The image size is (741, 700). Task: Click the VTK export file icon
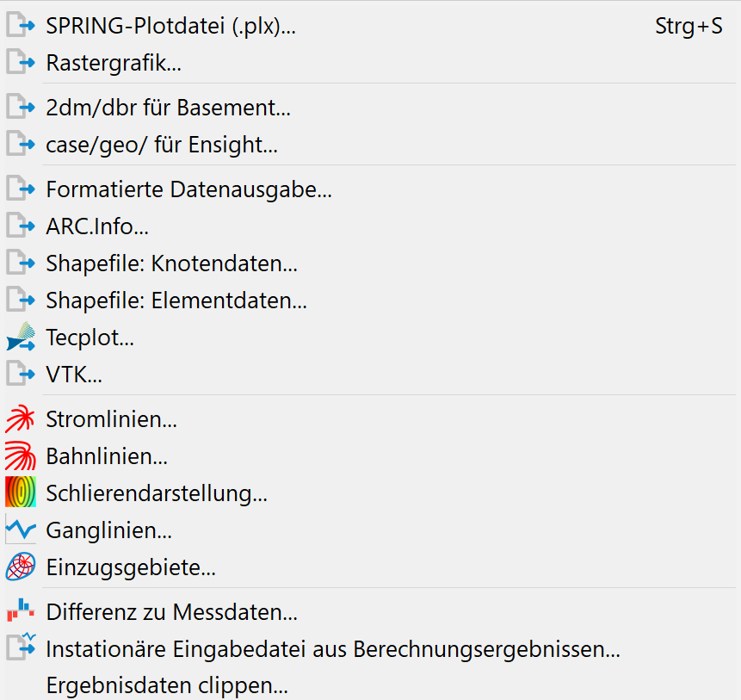click(21, 374)
